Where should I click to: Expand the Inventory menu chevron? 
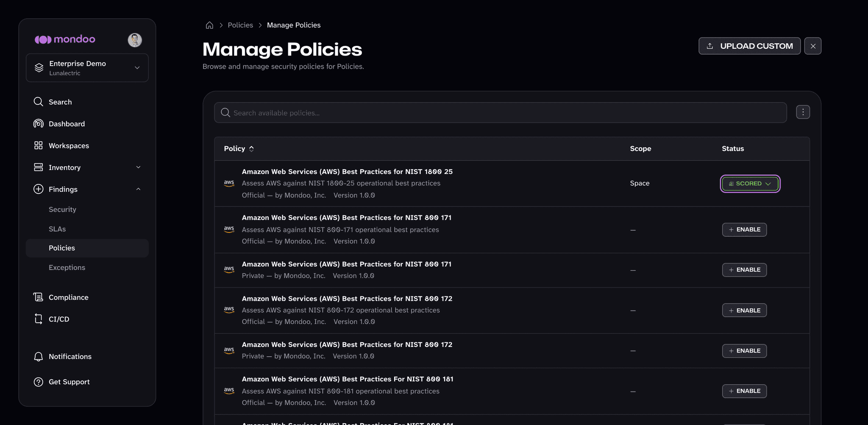(x=138, y=167)
